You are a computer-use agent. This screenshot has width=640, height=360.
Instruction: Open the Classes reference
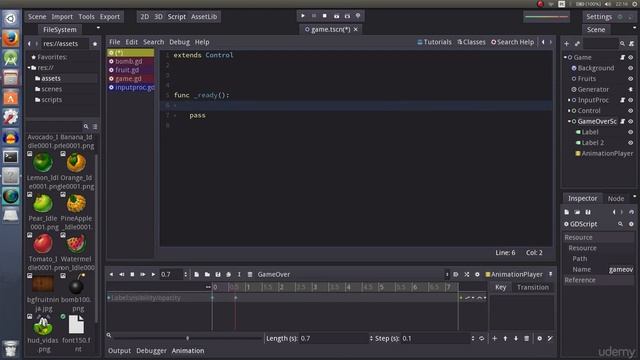[471, 42]
